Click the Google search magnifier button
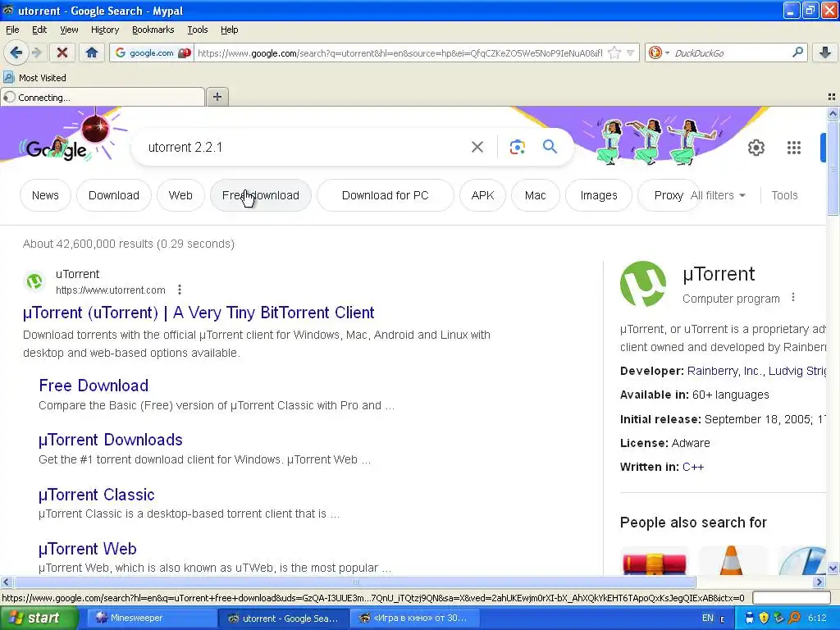 (550, 146)
